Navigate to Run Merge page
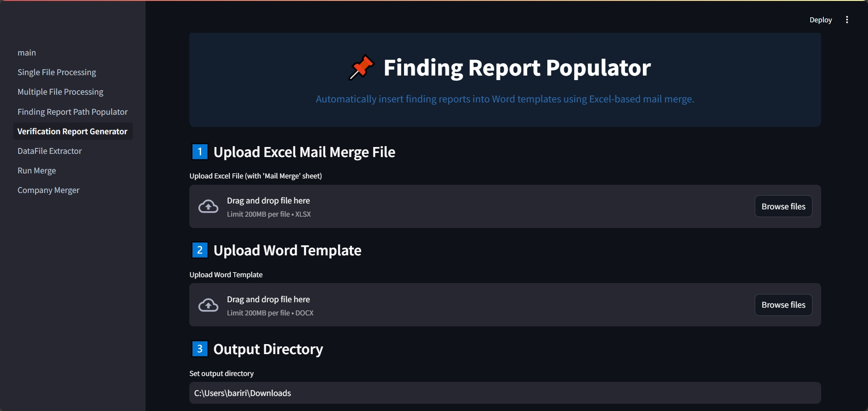 pos(37,171)
